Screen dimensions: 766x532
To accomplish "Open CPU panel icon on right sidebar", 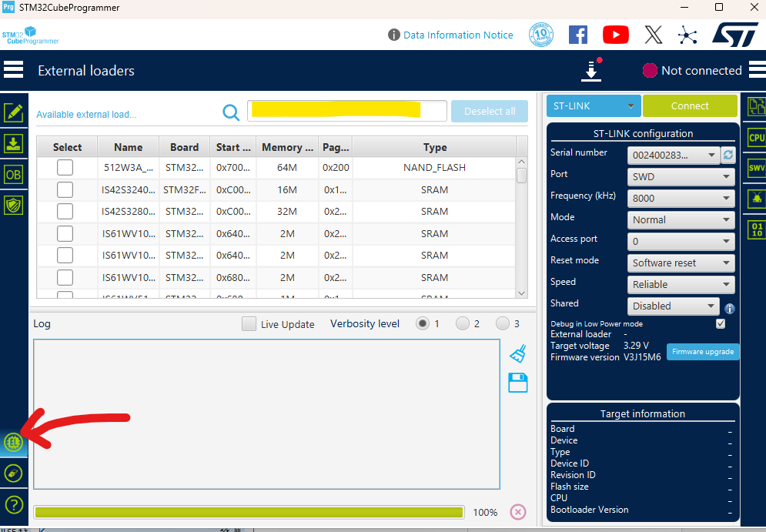I will (x=756, y=138).
